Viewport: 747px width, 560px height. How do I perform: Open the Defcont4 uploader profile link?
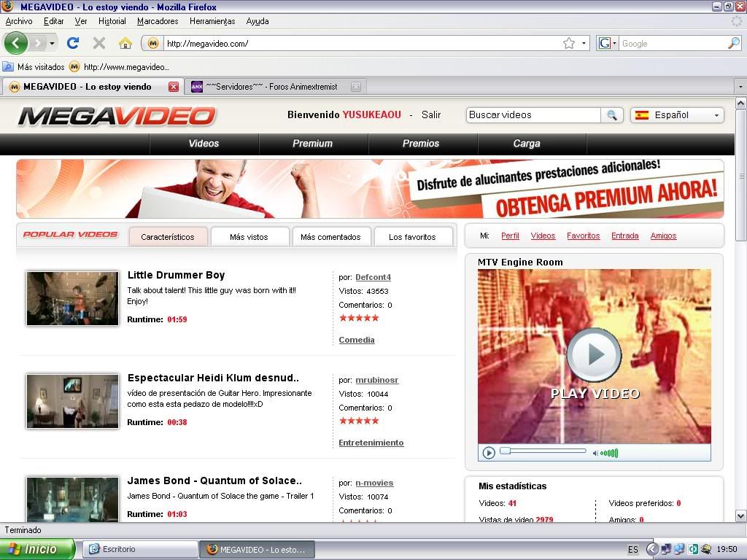point(373,277)
